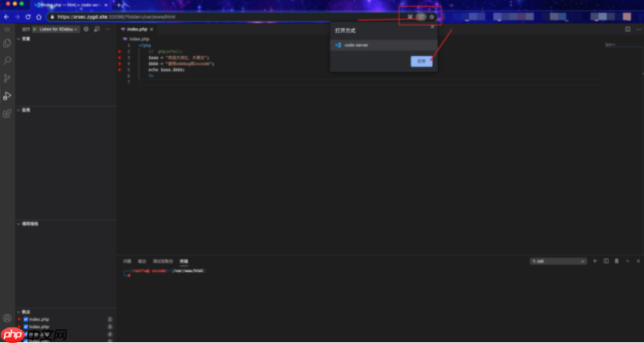The image size is (644, 343).
Task: Click the open-in-app icon in address bar
Action: [421, 16]
